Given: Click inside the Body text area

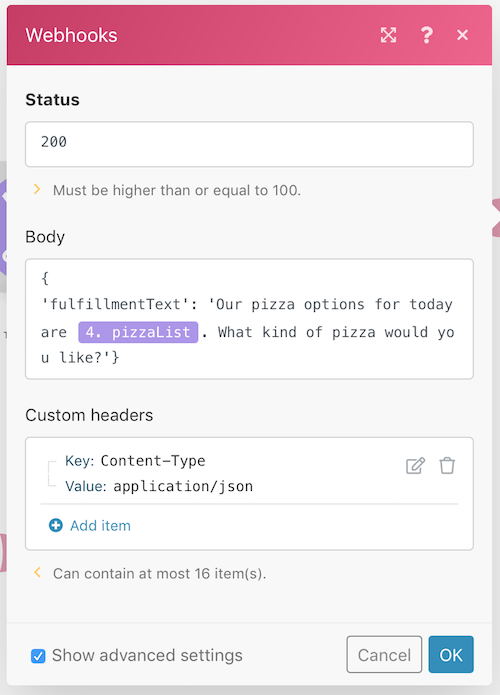Looking at the screenshot, I should coord(249,319).
